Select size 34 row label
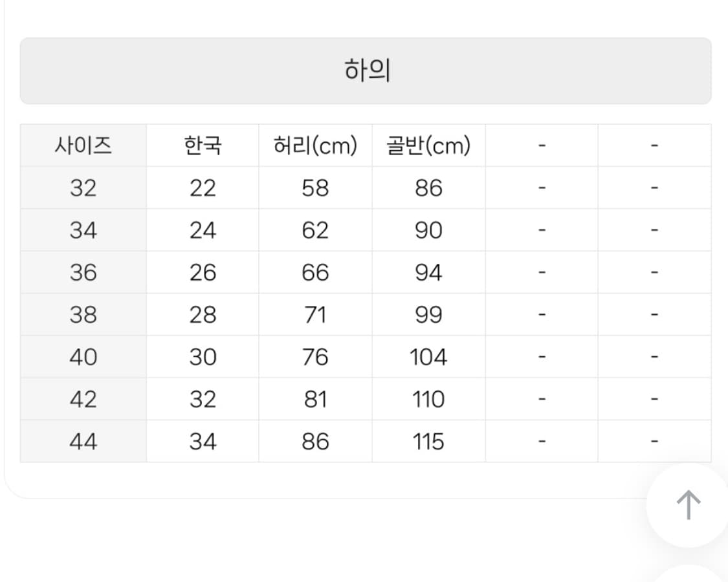Image resolution: width=728 pixels, height=582 pixels. pos(83,230)
